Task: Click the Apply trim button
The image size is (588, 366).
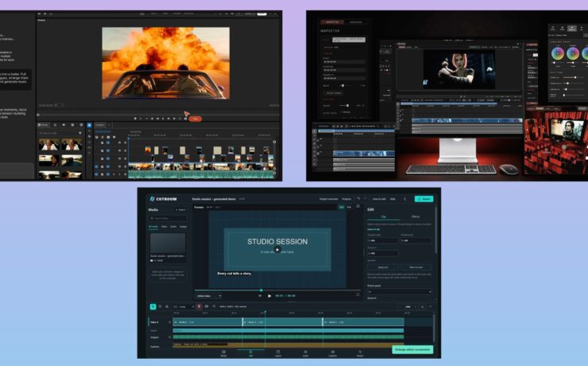Action: click(x=382, y=267)
